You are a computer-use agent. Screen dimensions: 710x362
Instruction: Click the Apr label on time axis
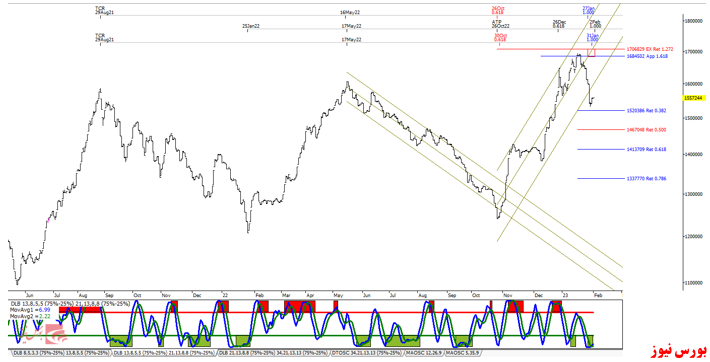[311, 295]
